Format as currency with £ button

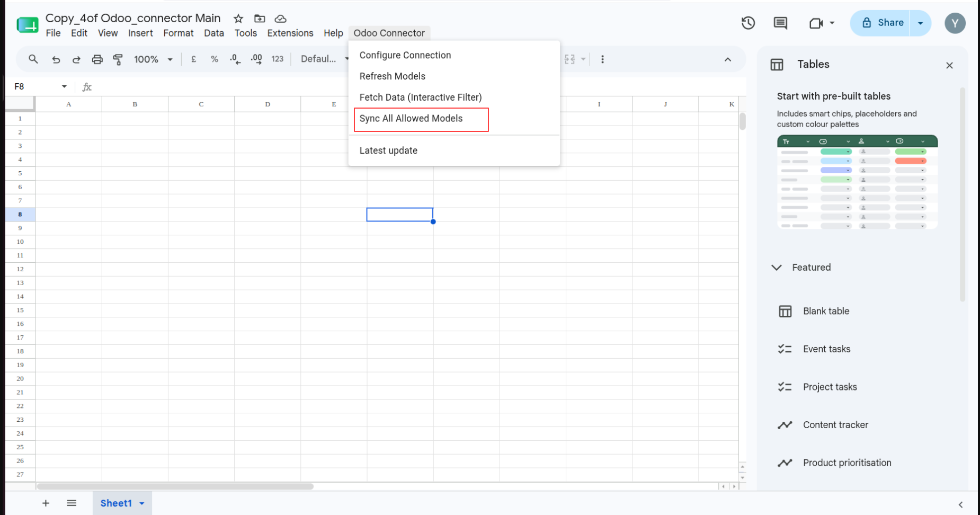193,59
